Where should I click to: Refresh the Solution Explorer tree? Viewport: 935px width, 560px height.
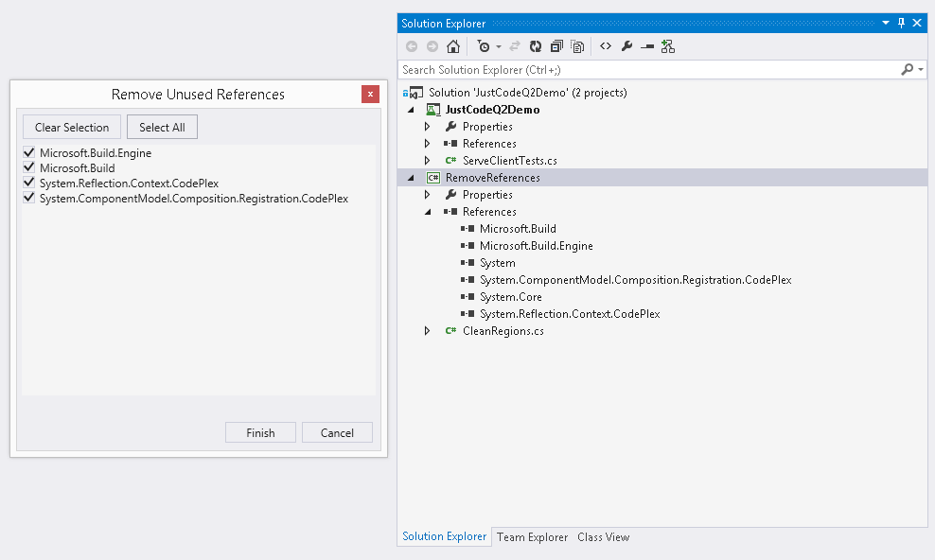coord(536,46)
